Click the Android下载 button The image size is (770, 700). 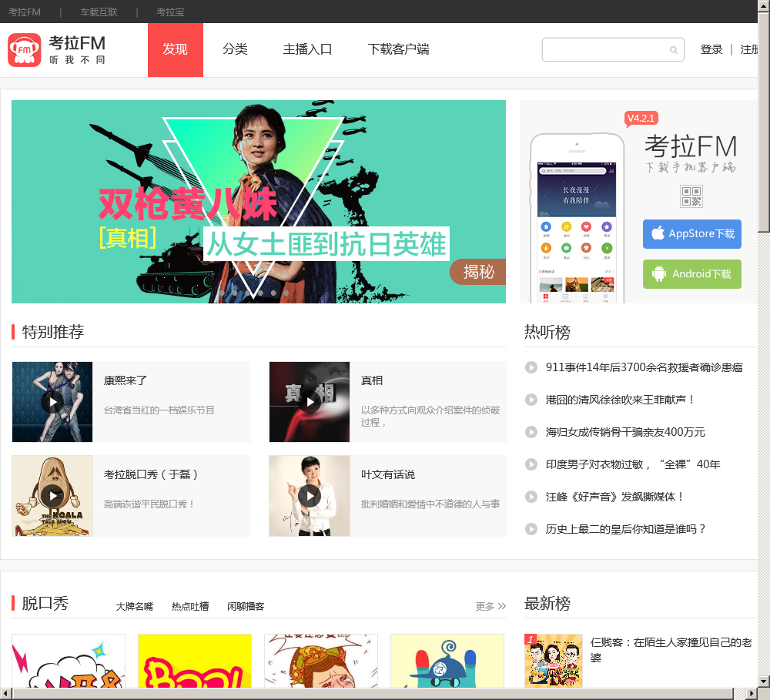692,274
